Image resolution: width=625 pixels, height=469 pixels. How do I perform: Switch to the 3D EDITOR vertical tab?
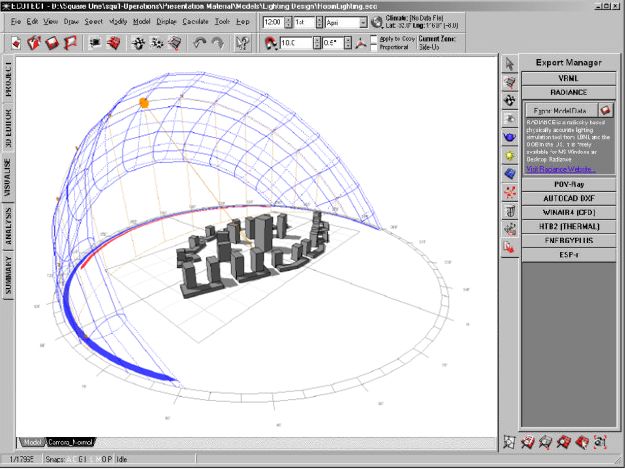(x=8, y=128)
